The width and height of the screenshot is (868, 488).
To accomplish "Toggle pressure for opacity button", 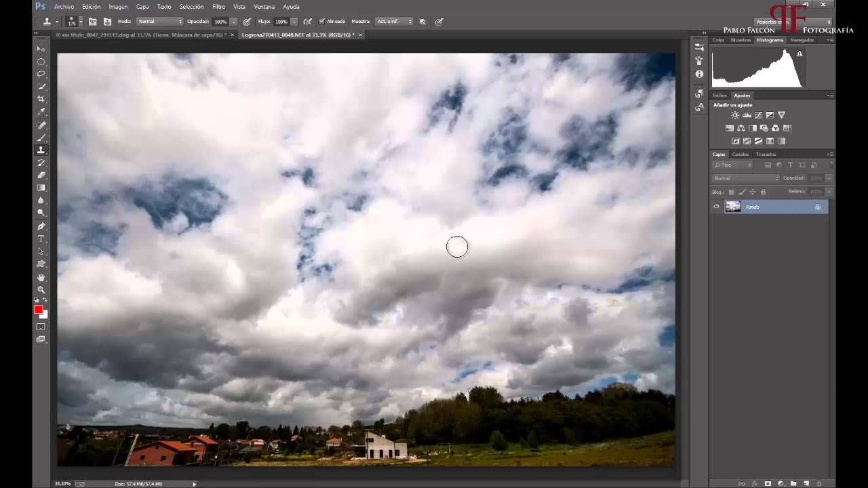I will point(246,22).
